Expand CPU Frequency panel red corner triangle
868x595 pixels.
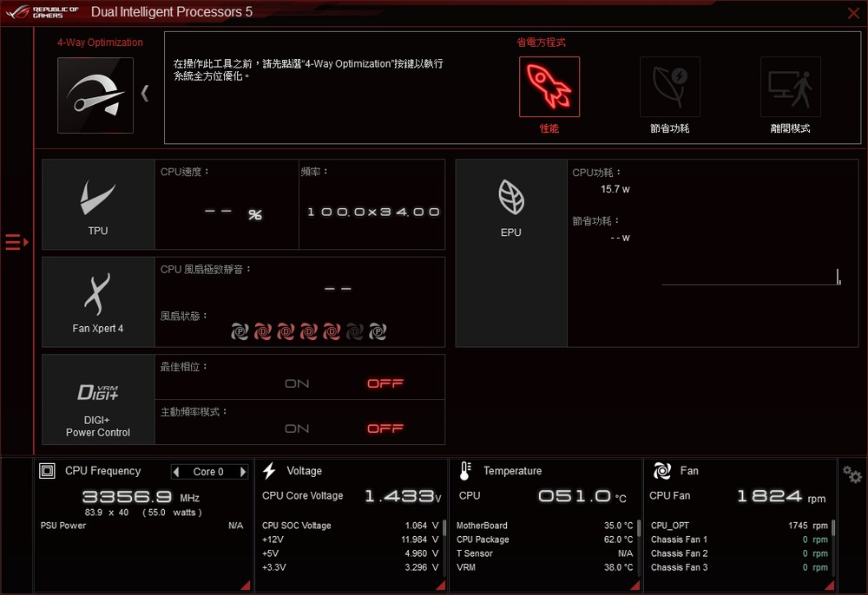(x=246, y=585)
